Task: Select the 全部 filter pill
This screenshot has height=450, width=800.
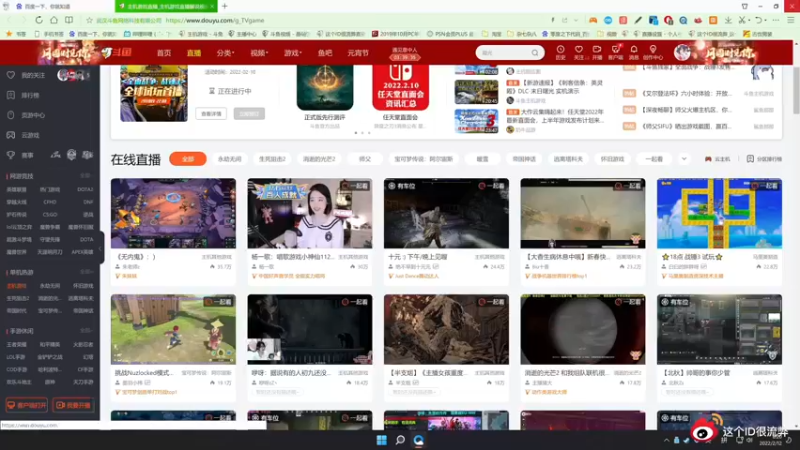Action: click(188, 159)
